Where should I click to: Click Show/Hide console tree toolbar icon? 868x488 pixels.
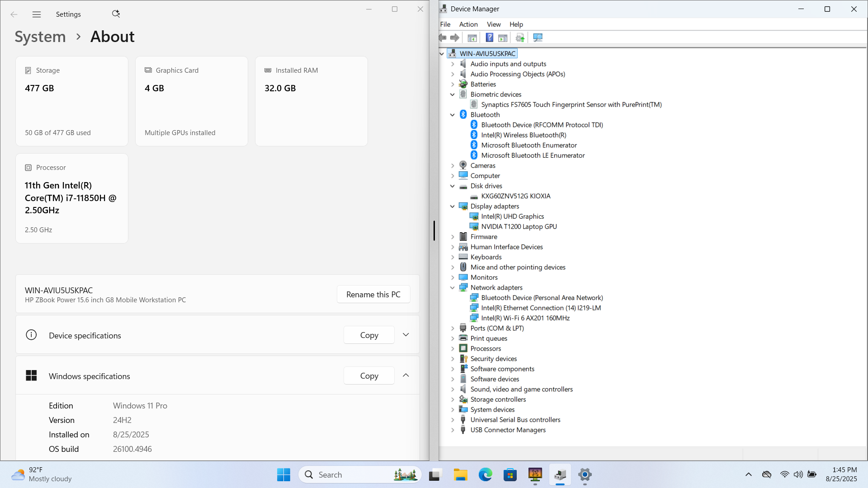click(x=472, y=38)
